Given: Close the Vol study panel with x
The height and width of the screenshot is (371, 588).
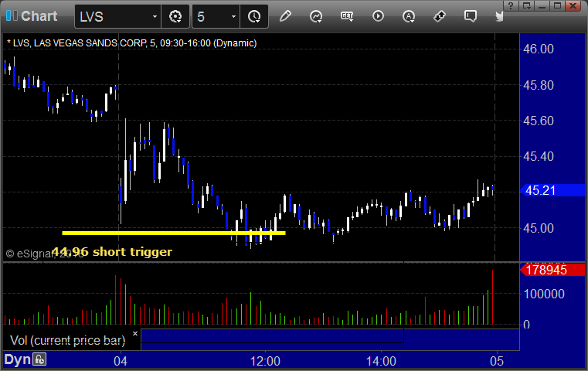Looking at the screenshot, I should 135,333.
